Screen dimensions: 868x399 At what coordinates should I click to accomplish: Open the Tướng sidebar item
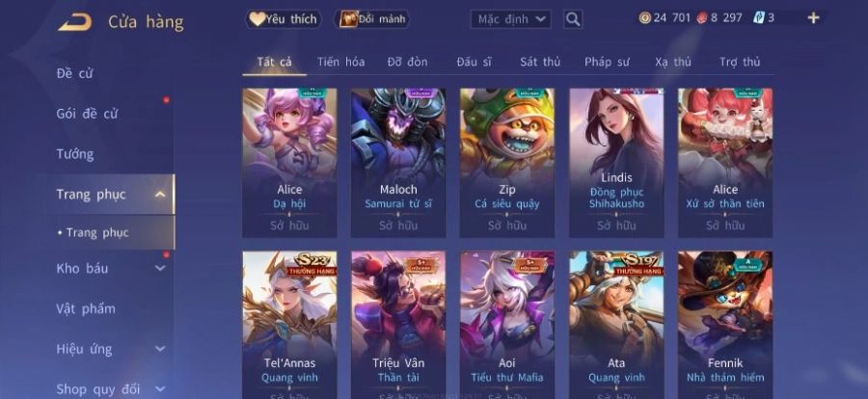pyautogui.click(x=74, y=154)
